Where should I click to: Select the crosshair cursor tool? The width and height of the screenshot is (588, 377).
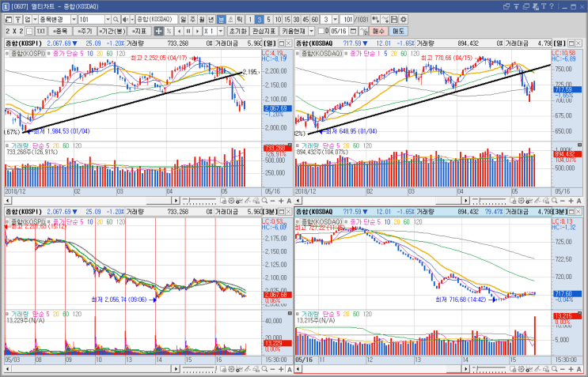(158, 31)
